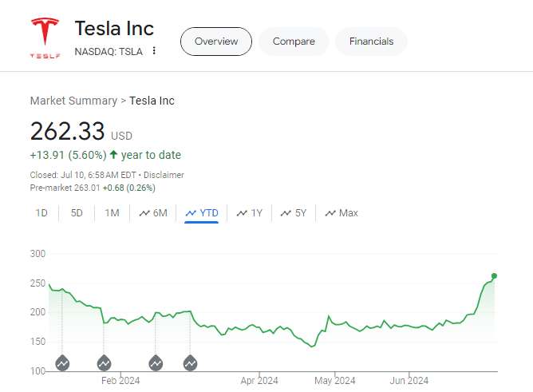Select the YTD chart range
The height and width of the screenshot is (392, 533).
pyautogui.click(x=201, y=213)
